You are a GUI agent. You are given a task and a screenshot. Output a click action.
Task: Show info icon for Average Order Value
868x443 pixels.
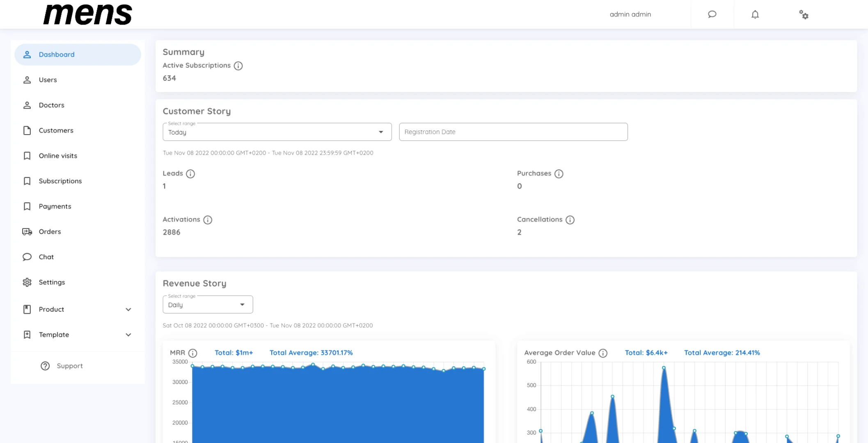(x=603, y=353)
